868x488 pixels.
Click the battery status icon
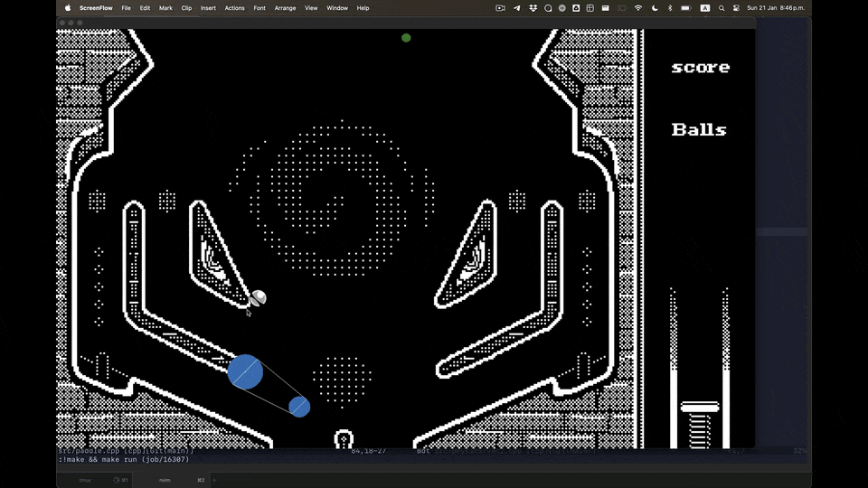click(685, 8)
